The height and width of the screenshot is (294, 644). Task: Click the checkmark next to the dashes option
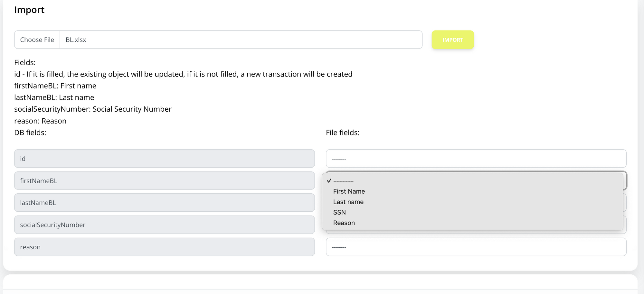[329, 181]
